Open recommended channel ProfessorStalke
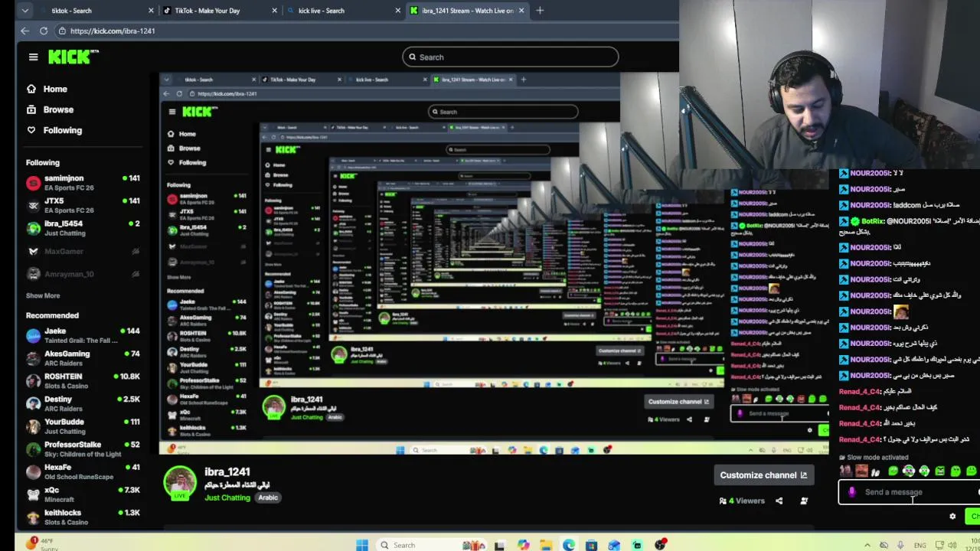The height and width of the screenshot is (551, 980). point(83,448)
